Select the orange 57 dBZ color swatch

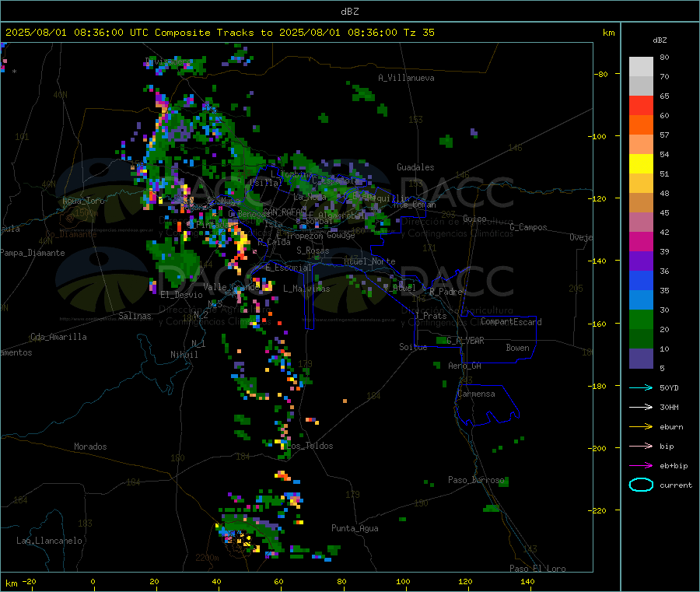641,125
